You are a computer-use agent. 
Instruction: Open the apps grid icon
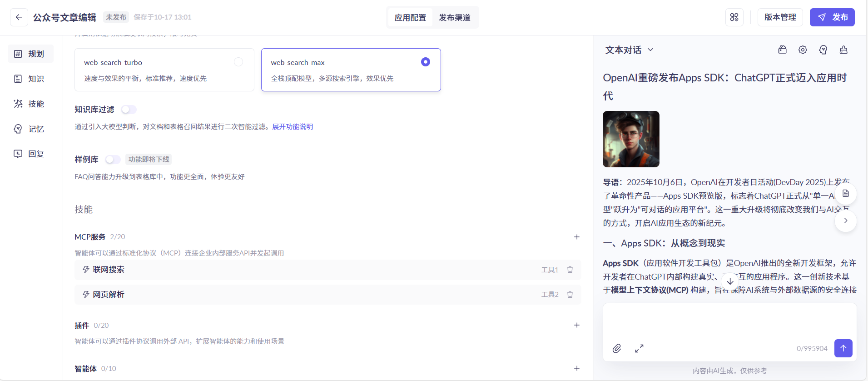734,17
